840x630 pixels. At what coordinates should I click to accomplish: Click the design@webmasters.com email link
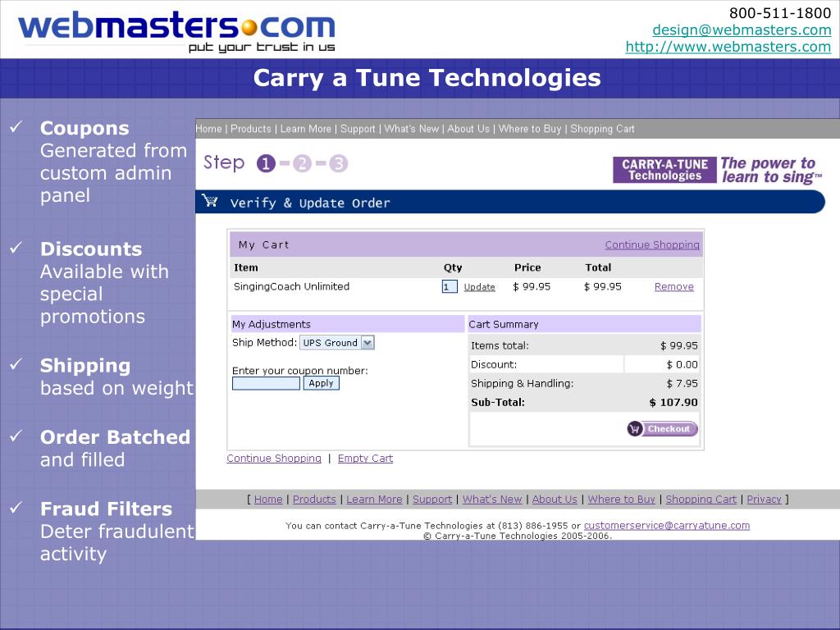tap(742, 30)
